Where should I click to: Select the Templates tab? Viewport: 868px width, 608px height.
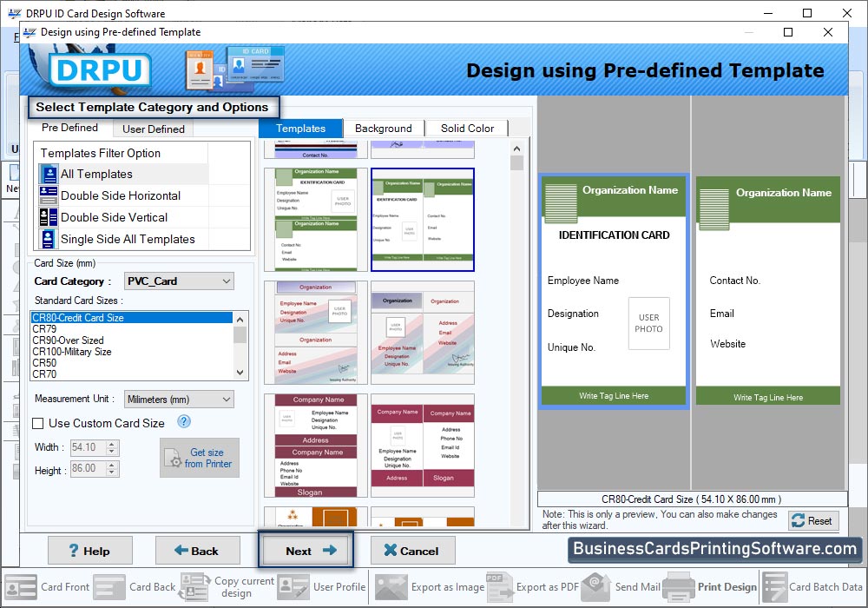point(300,129)
